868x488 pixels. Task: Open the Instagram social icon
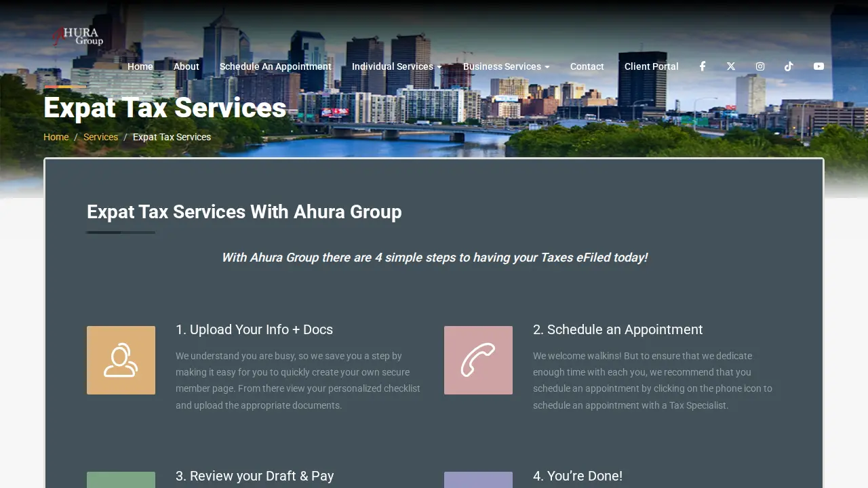point(760,66)
